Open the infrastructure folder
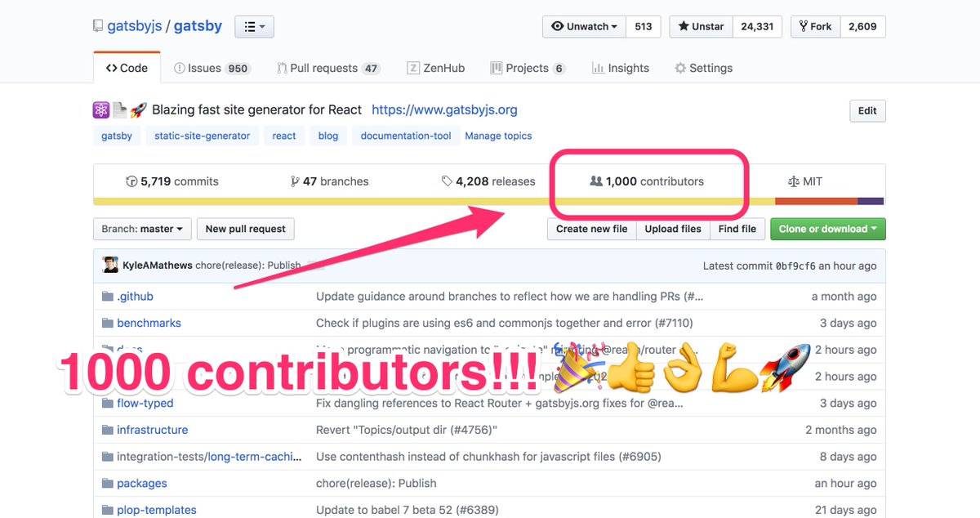980x518 pixels. [x=153, y=430]
